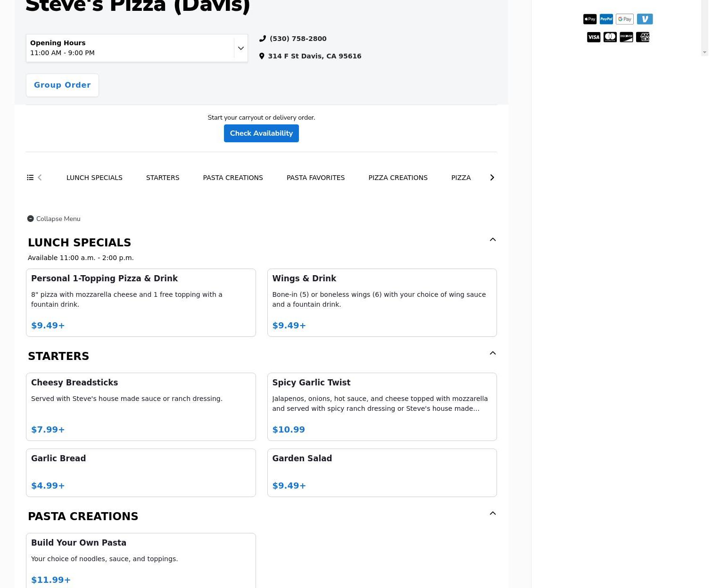The image size is (712, 588).
Task: Click the Venmo payment icon
Action: pyautogui.click(x=645, y=19)
